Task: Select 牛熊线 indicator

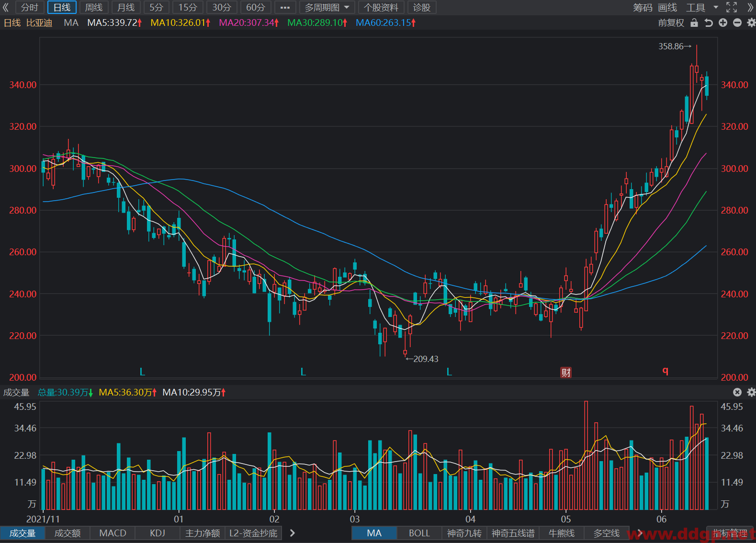Action: 562,533
